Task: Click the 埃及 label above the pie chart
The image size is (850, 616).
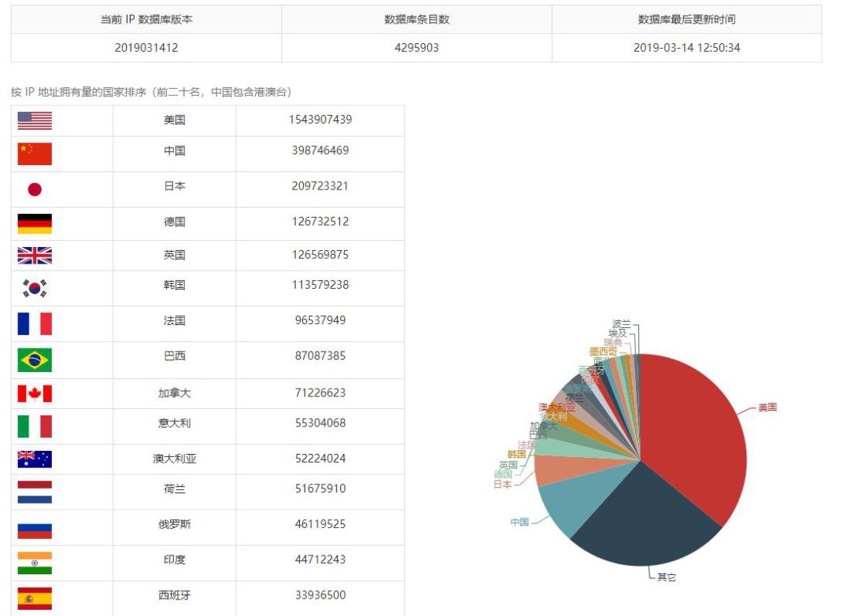Action: [618, 334]
